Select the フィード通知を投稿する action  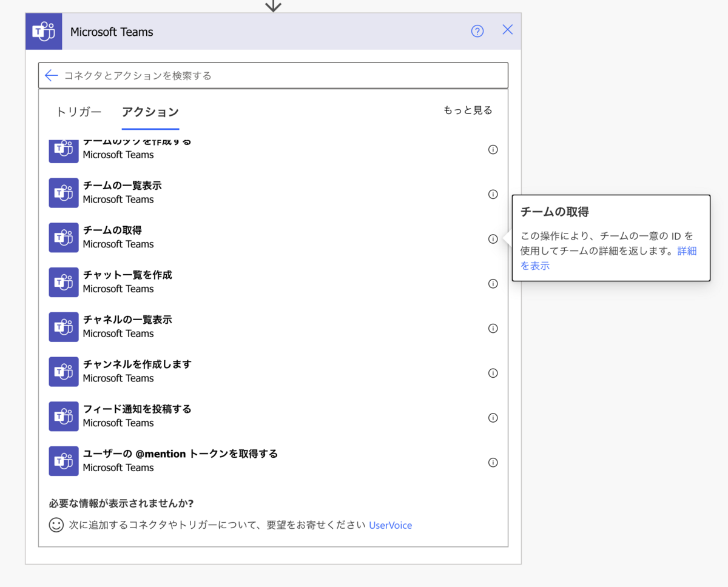(273, 417)
